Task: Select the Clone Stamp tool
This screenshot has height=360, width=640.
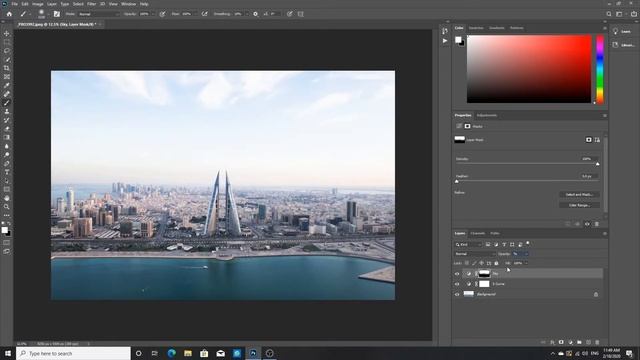Action: (x=7, y=111)
